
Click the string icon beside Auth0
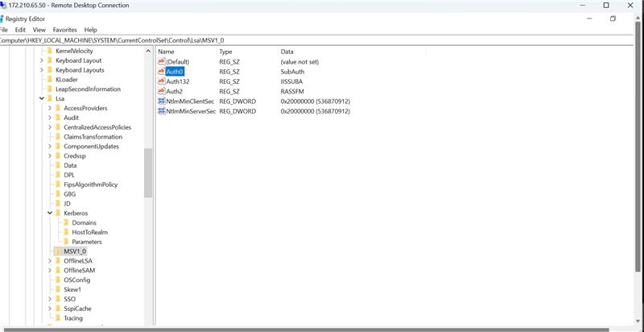click(x=162, y=72)
